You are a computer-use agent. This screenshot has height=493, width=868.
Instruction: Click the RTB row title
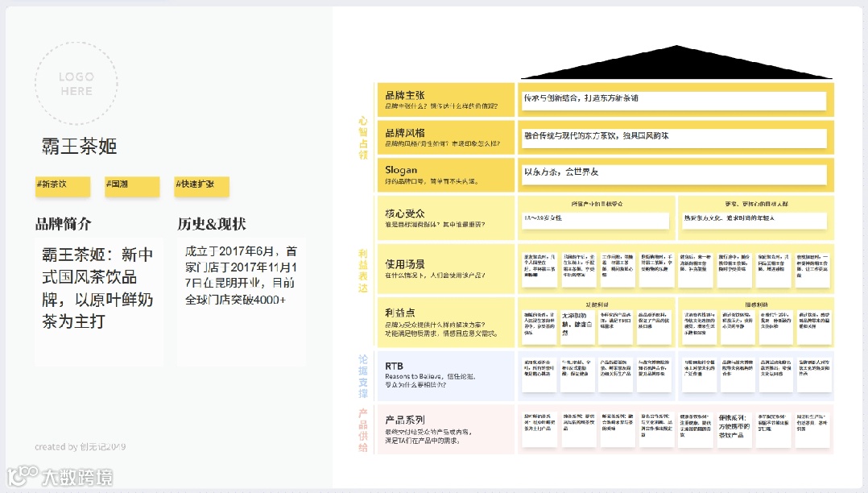click(x=395, y=367)
